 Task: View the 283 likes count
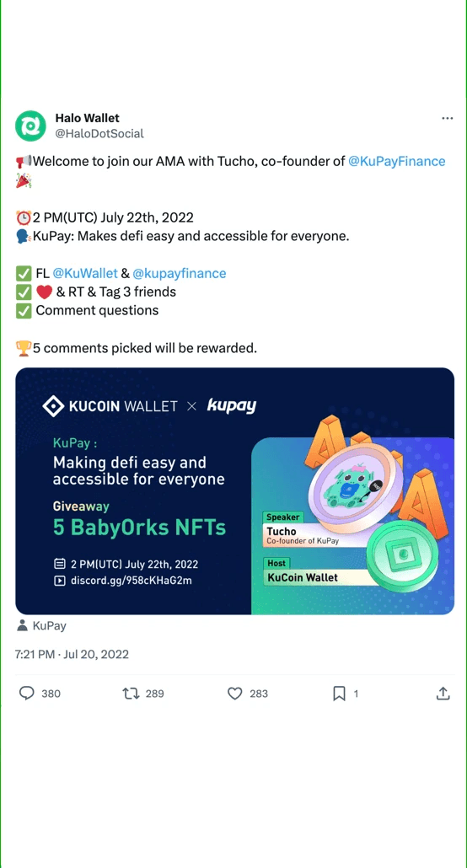point(259,694)
